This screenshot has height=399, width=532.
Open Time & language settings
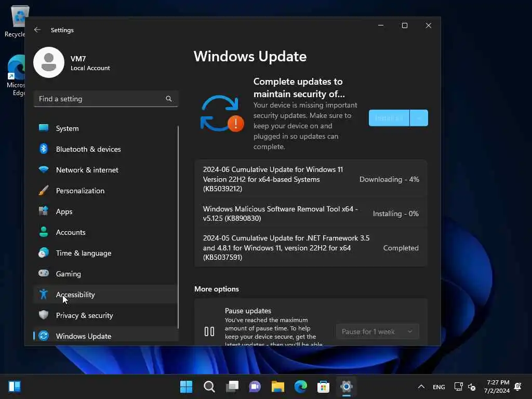tap(106, 253)
